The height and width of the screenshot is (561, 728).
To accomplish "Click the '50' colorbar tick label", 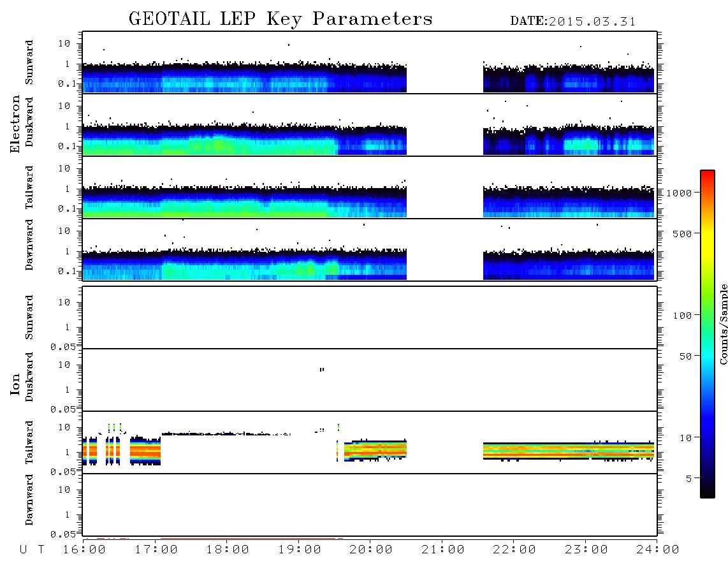I will pos(685,356).
